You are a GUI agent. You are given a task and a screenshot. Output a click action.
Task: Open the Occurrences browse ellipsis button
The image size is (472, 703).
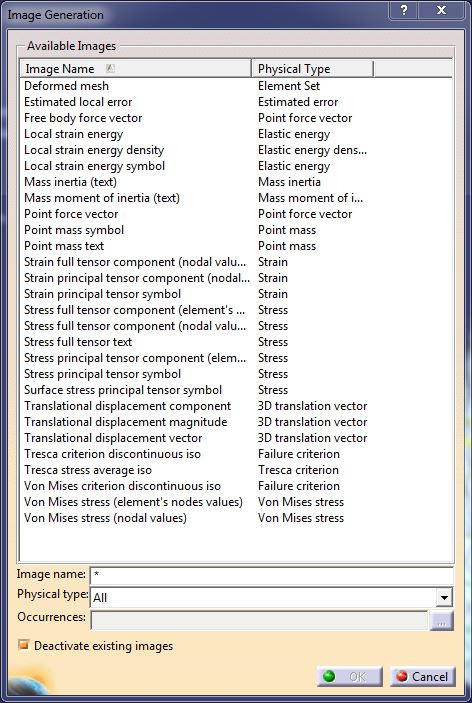442,621
